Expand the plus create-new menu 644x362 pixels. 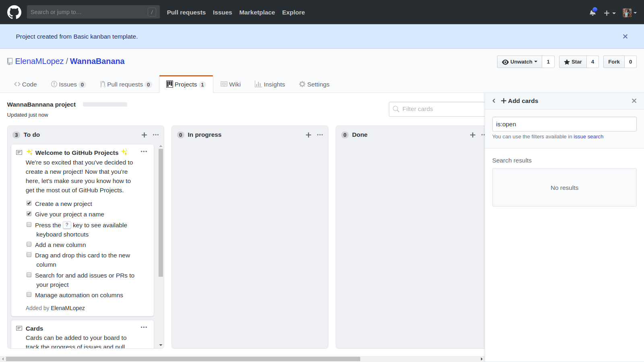click(x=609, y=13)
